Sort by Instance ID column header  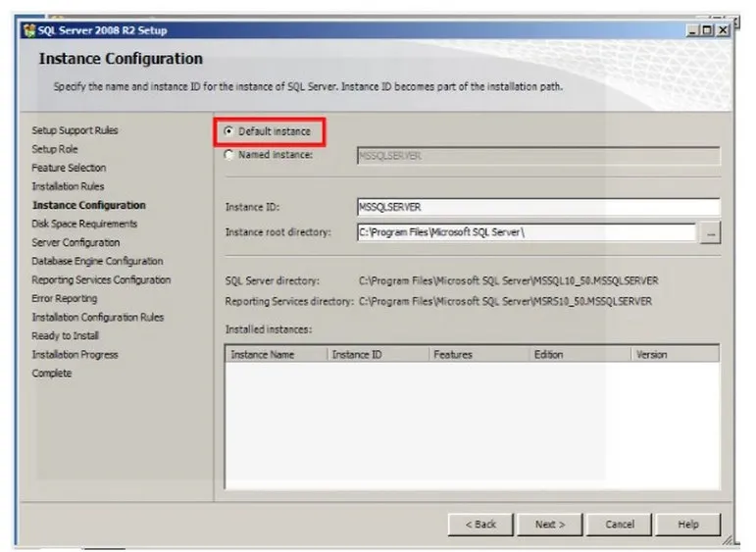[x=378, y=354]
